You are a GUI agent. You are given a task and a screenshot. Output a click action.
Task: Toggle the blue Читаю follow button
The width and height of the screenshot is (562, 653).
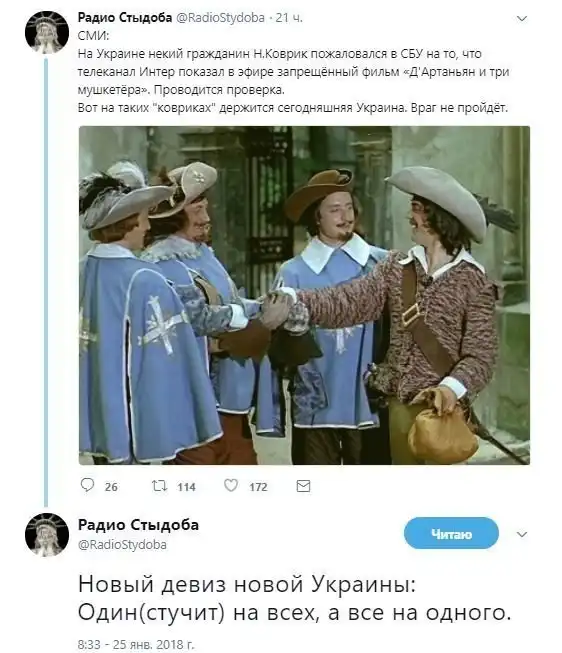pyautogui.click(x=451, y=533)
